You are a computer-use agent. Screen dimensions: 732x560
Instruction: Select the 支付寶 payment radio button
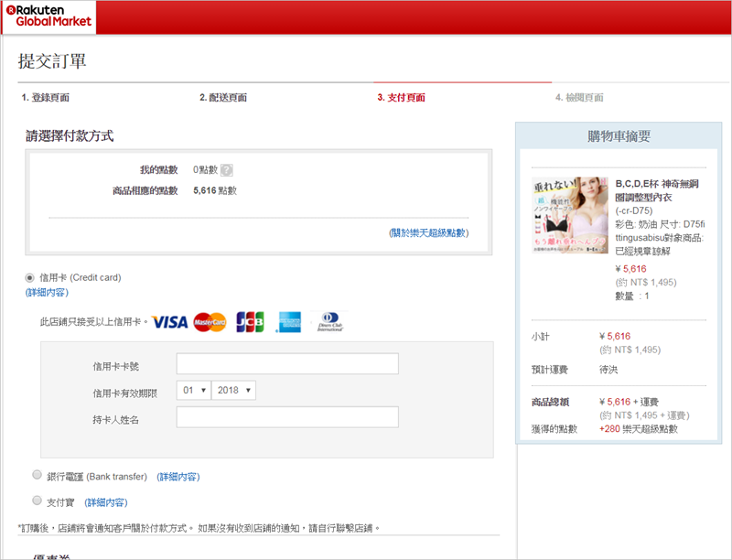click(x=37, y=501)
